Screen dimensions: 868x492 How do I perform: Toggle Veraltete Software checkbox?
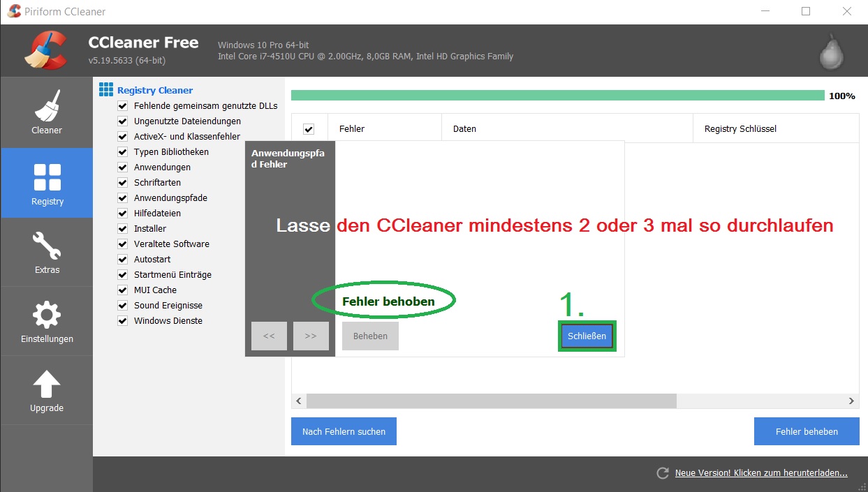coord(123,244)
